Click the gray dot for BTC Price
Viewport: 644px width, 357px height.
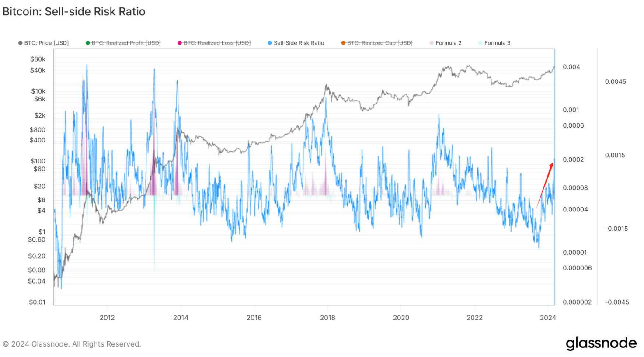tap(20, 43)
